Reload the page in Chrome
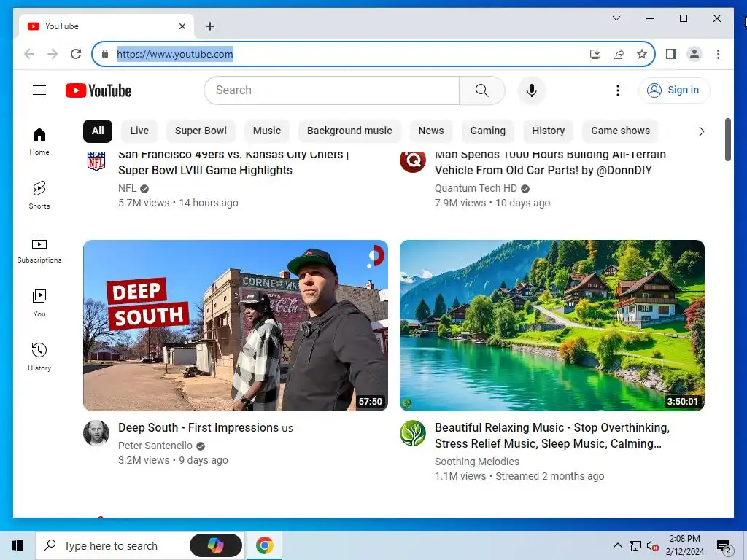The width and height of the screenshot is (747, 560). point(76,54)
